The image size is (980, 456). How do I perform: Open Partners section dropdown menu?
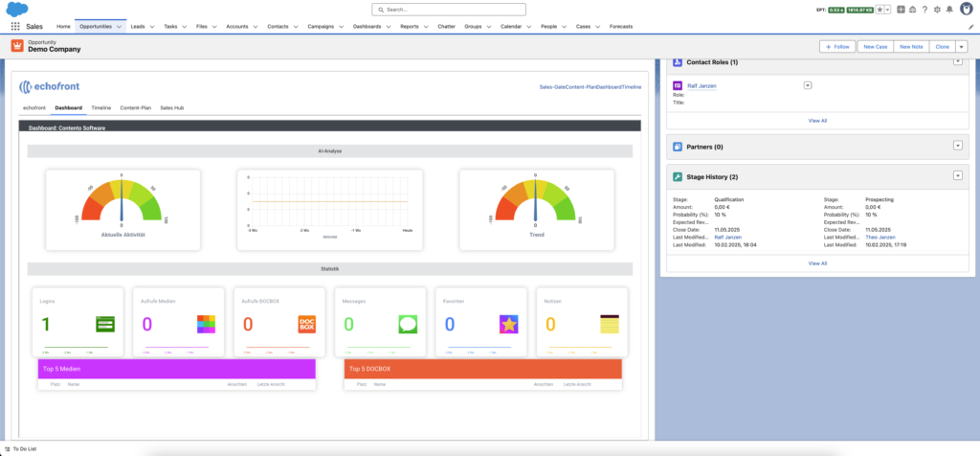(957, 145)
